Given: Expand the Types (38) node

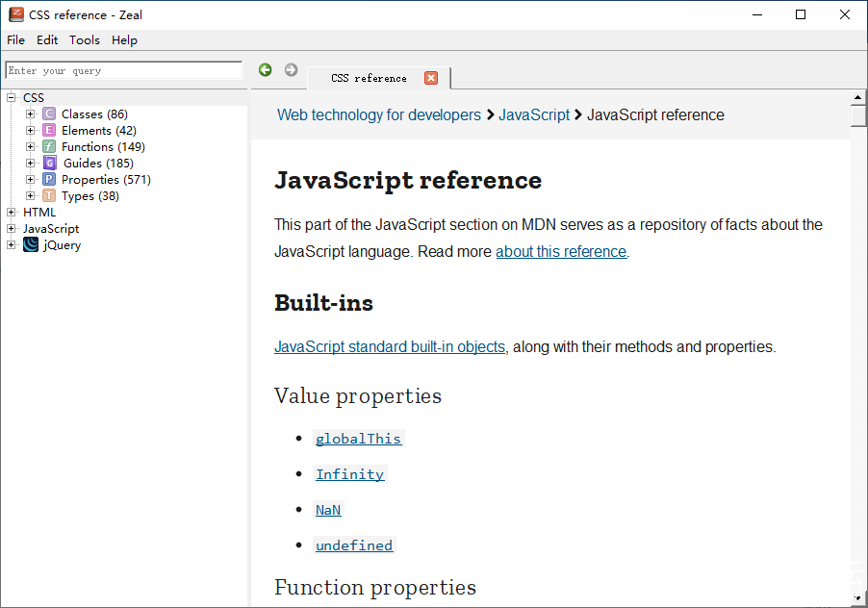Looking at the screenshot, I should pos(30,196).
